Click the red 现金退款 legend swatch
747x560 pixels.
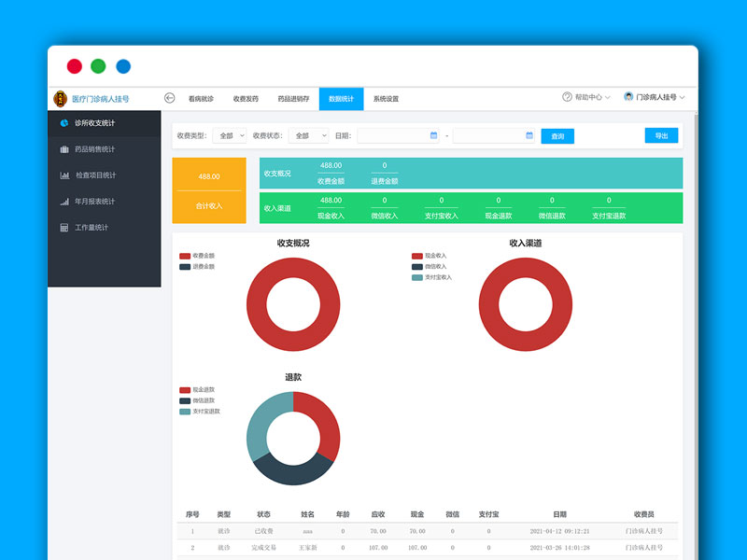coord(185,390)
